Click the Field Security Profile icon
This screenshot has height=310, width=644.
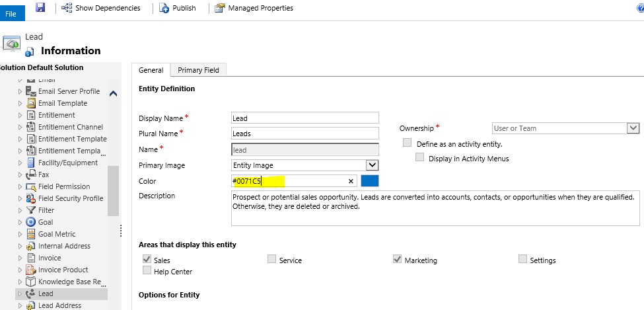point(30,198)
